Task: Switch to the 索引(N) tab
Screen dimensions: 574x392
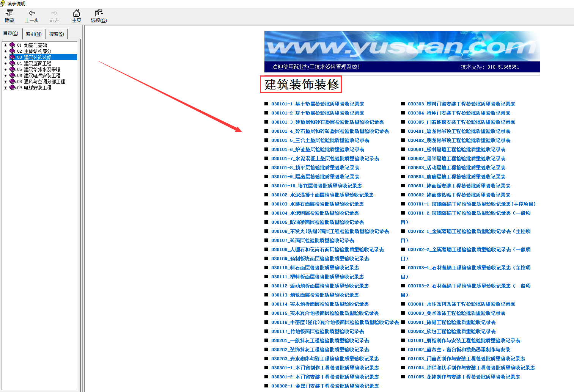Action: click(34, 34)
